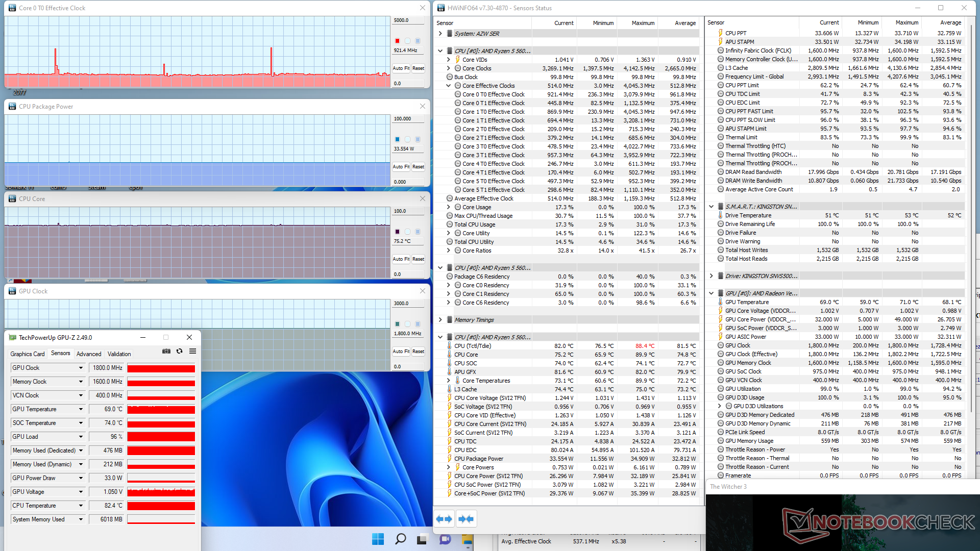Click HWiNFO left-right arrows navigation icon

coord(444,519)
